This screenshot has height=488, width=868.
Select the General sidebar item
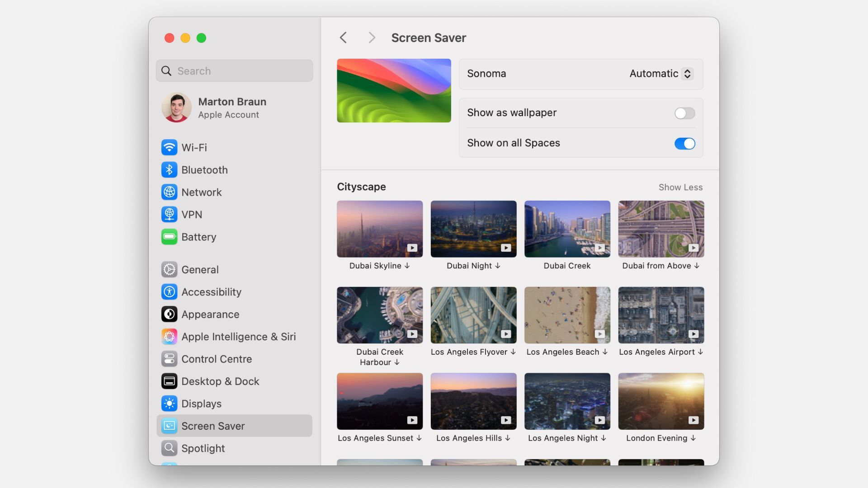pyautogui.click(x=200, y=270)
